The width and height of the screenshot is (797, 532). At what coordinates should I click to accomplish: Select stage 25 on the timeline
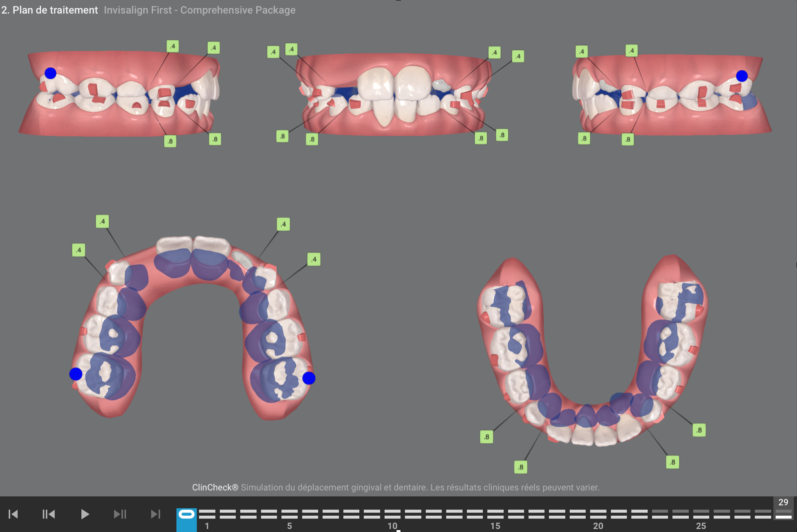coord(701,514)
